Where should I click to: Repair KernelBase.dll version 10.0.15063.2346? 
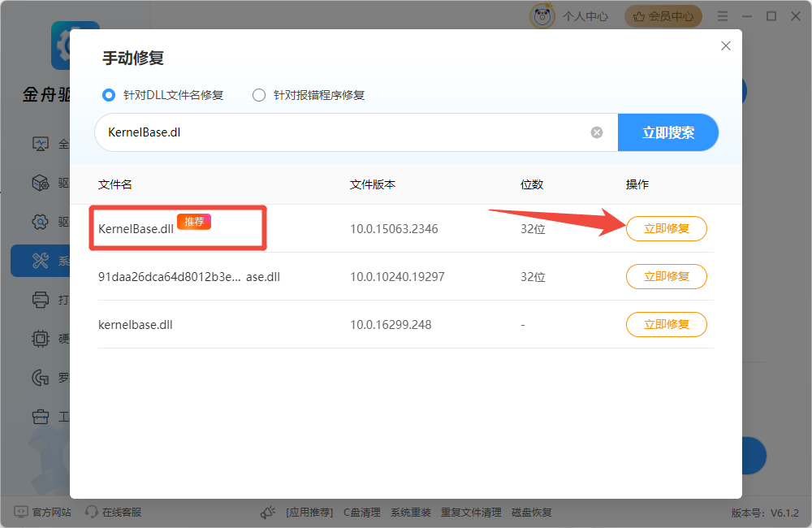[x=667, y=228]
